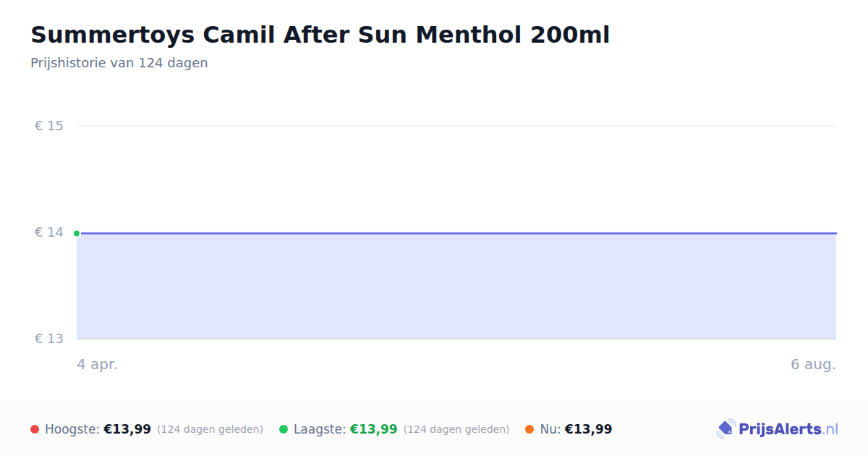
Task: Click the blue price line in chart
Action: coord(456,233)
